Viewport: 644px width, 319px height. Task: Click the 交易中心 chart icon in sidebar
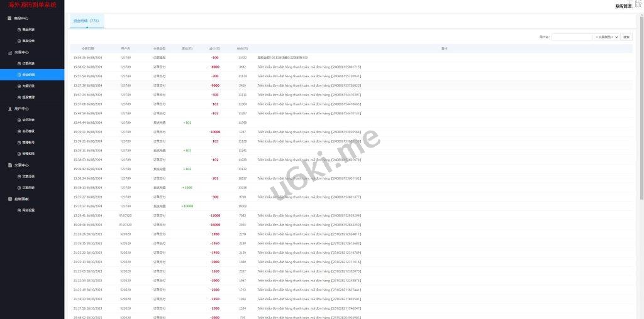coord(9,52)
